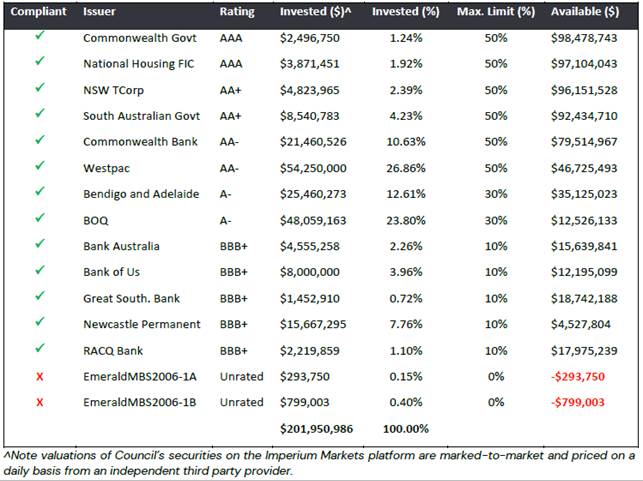Click the green checkmark beside Commonwealth Govt
Screen dimensions: 643x481
point(39,36)
